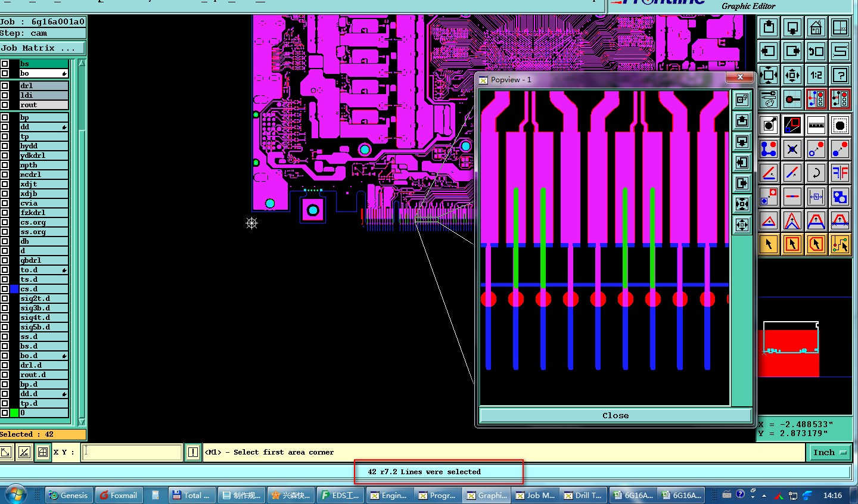Select the rout.d layer row
This screenshot has height=504, width=858.
(43, 375)
